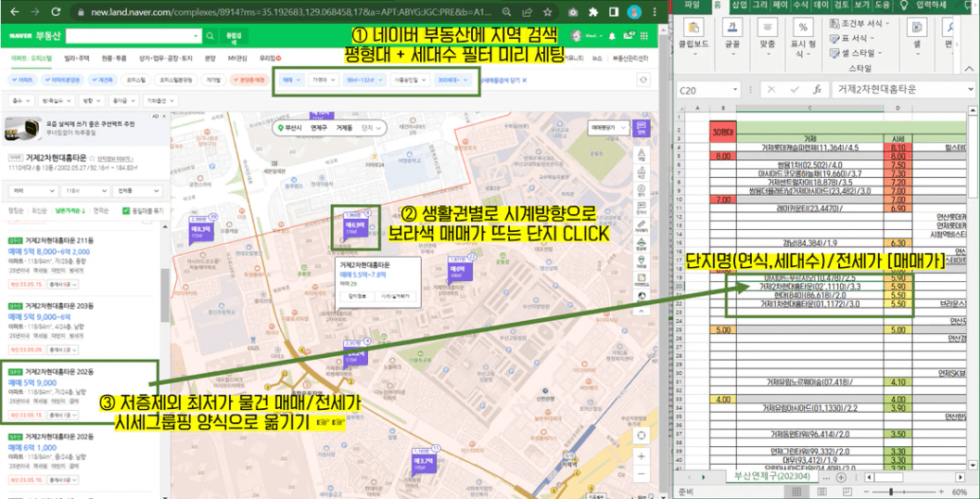The image size is (980, 499).
Task: Toggle the 아파트 property type filter
Action: click(23, 80)
